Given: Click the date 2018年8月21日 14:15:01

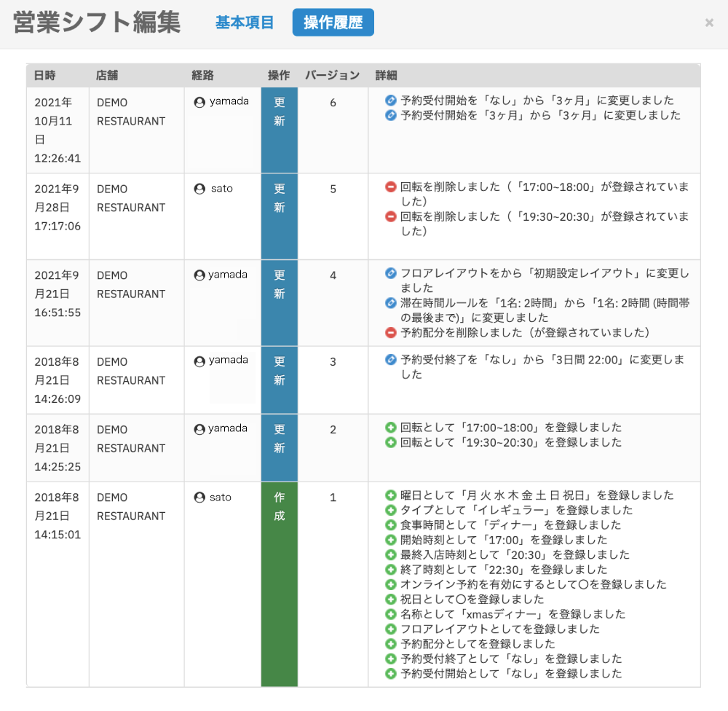Looking at the screenshot, I should coord(58,516).
